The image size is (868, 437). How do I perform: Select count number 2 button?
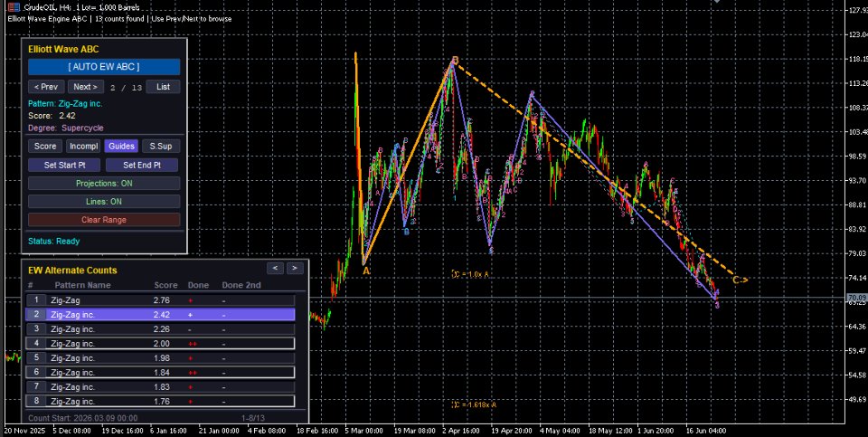click(36, 315)
